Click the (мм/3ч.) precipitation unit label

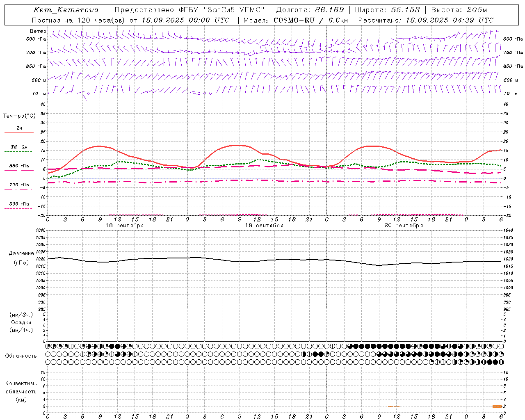21,315
